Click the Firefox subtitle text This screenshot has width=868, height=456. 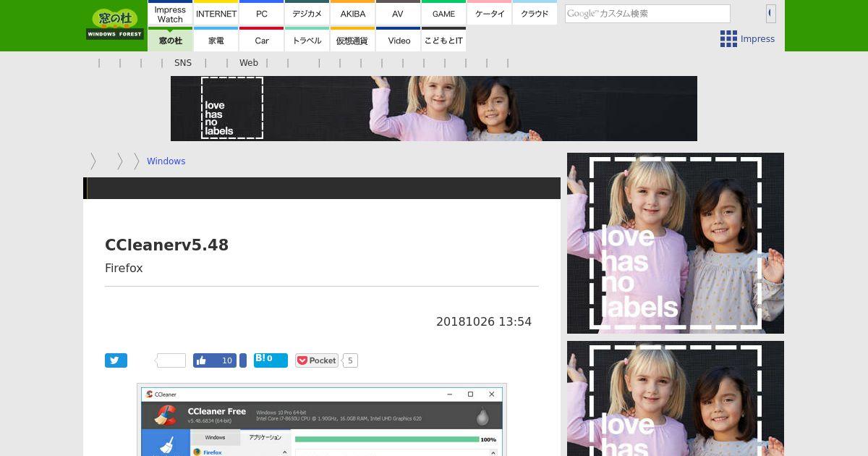coord(124,268)
